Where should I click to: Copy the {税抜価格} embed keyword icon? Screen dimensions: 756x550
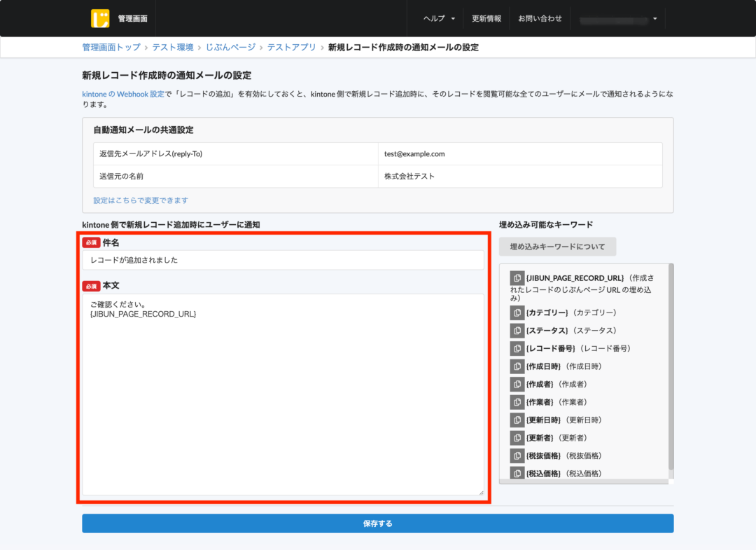tap(517, 455)
